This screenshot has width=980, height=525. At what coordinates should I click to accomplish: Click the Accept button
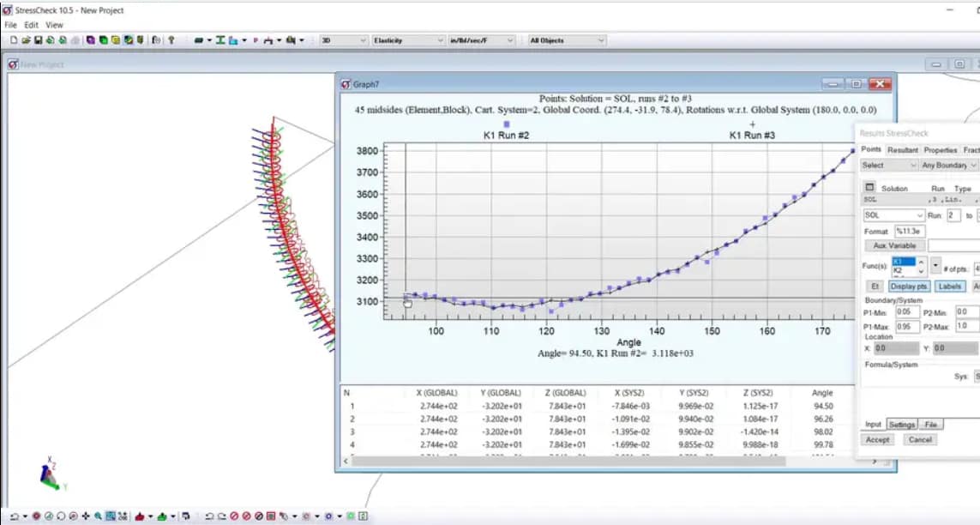[877, 439]
